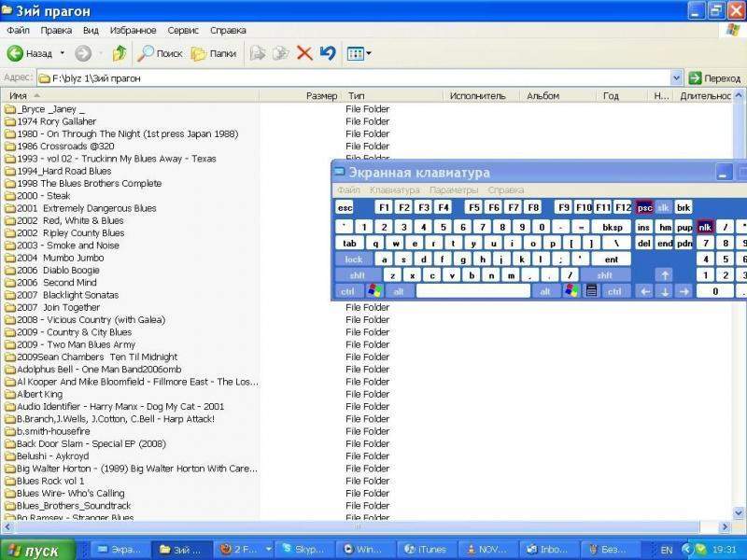Click EN language indicator in tray
Screen dimensions: 747x560
coord(667,550)
